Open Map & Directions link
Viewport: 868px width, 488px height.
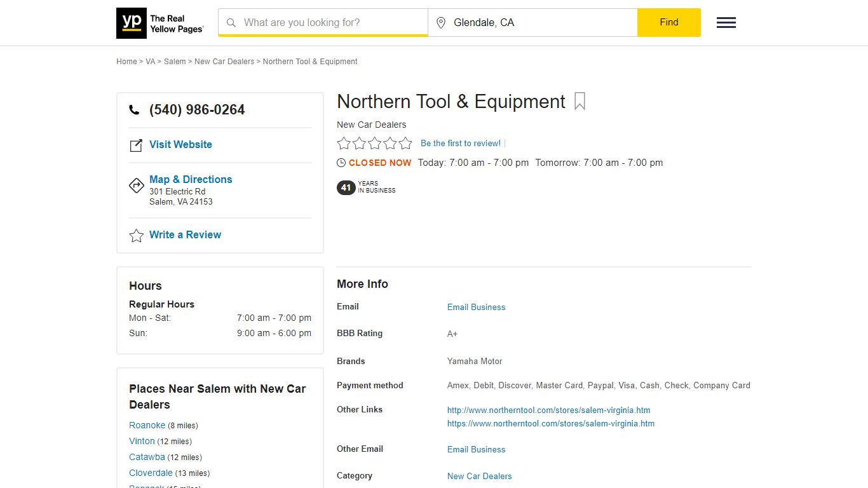(x=191, y=179)
